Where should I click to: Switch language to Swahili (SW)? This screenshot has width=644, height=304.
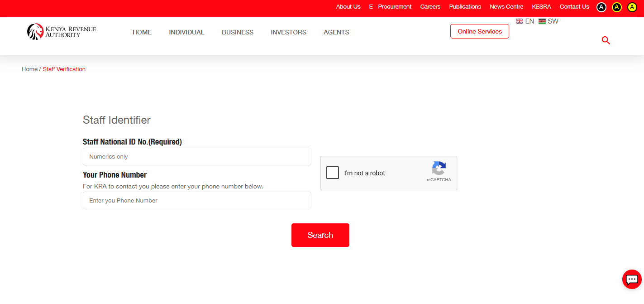(549, 21)
